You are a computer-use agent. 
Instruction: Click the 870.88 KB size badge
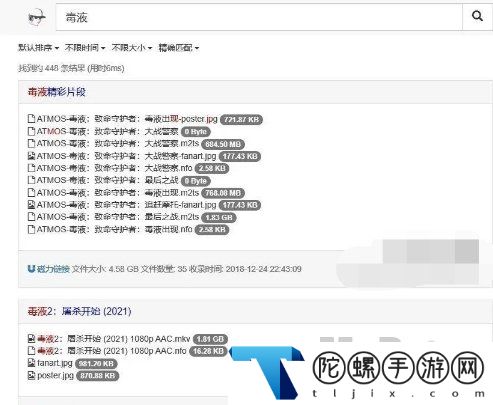point(97,376)
